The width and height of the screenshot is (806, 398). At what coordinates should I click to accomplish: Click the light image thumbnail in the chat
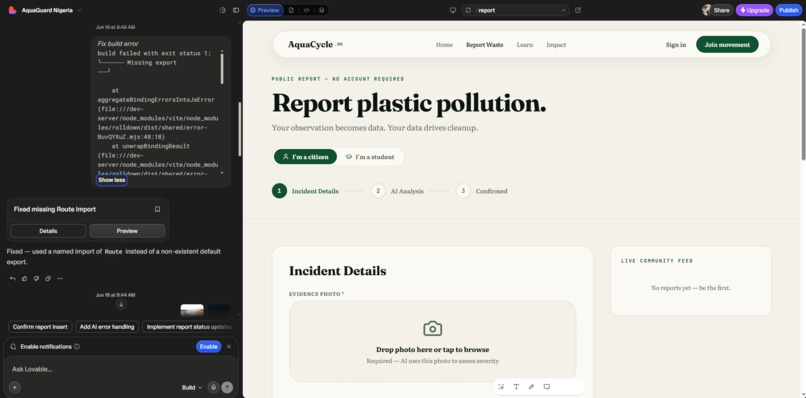pos(192,310)
